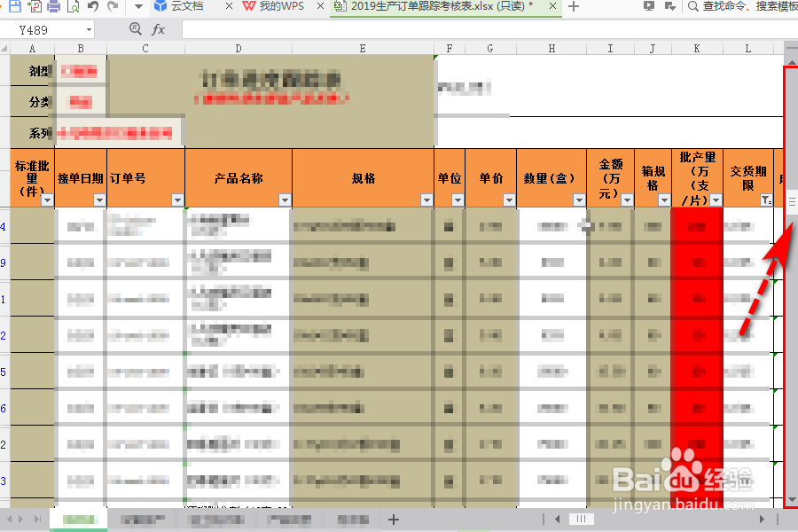Click the Undo icon
The image size is (798, 532).
tap(91, 8)
